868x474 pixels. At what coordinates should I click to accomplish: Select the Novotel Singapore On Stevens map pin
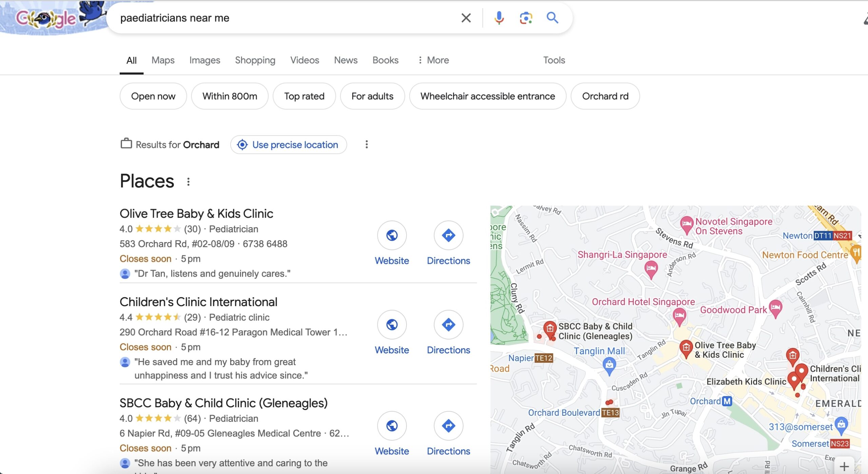point(687,225)
